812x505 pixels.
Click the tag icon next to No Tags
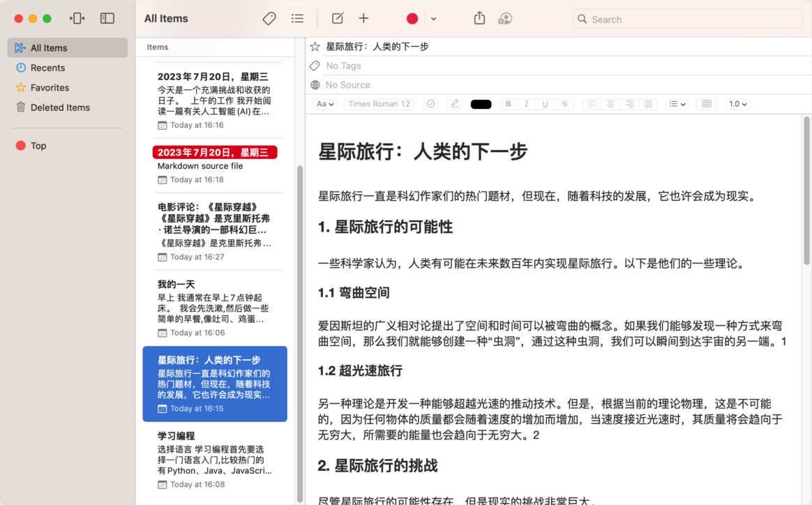315,66
